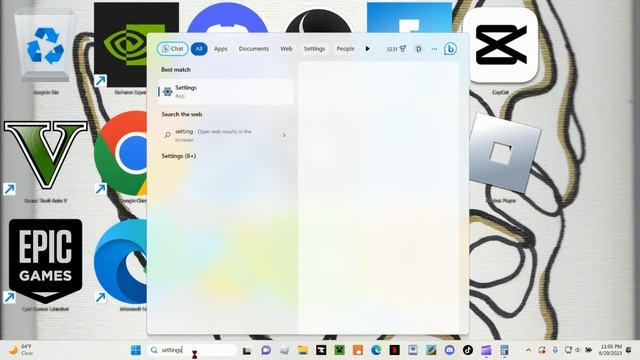Image resolution: width=640 pixels, height=360 pixels.
Task: Open the notification bell icon
Action: tap(629, 350)
